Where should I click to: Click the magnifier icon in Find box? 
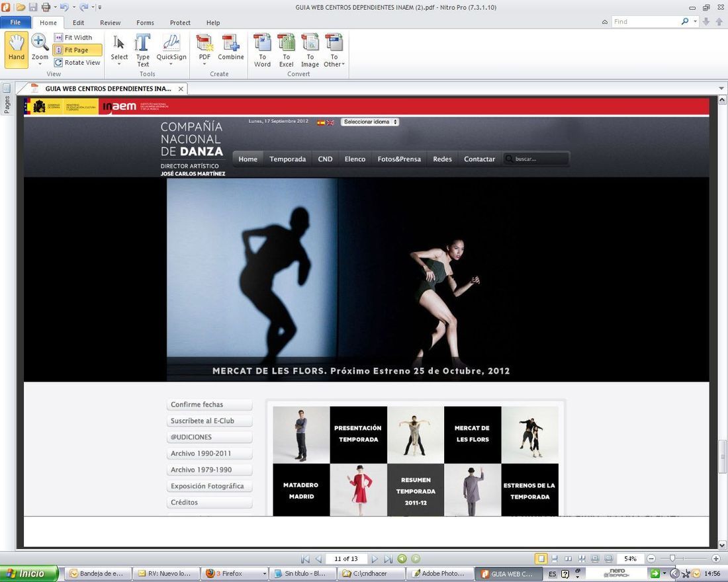[x=685, y=22]
